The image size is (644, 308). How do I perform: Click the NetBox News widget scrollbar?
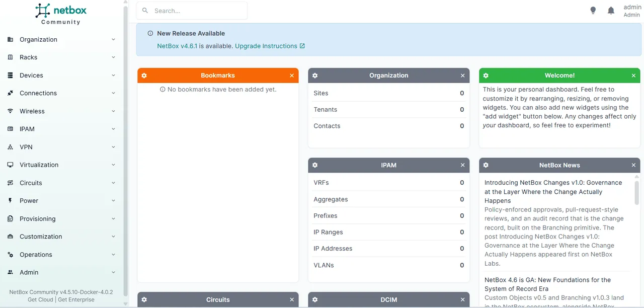(x=636, y=193)
